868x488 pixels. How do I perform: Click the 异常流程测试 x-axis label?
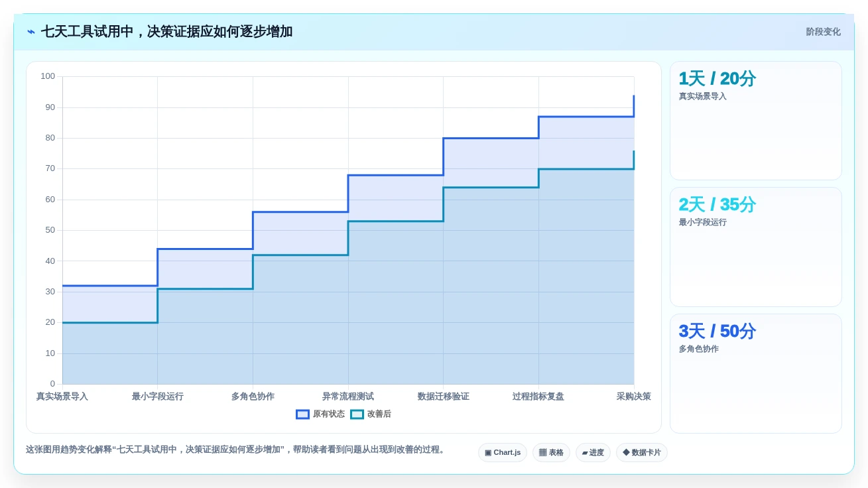[348, 396]
